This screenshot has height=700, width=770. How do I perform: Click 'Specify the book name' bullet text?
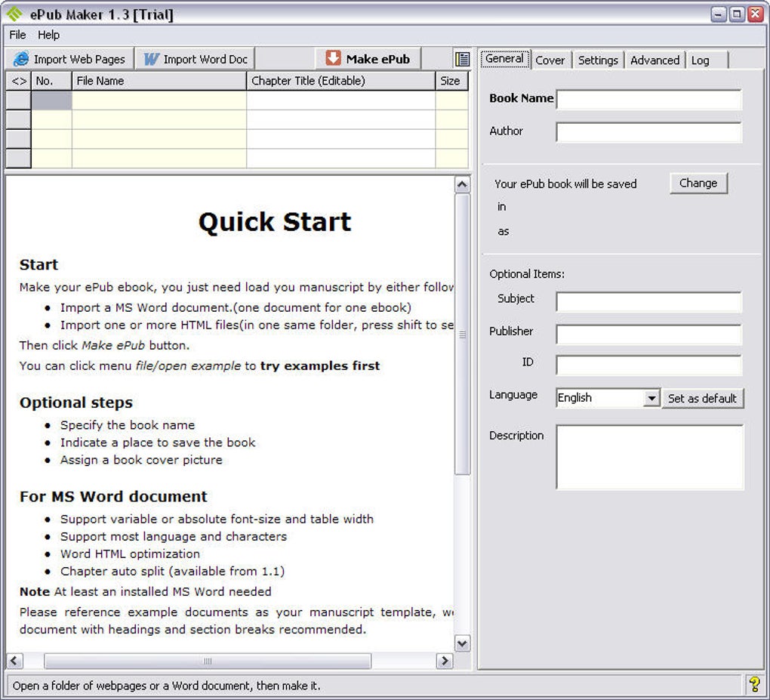click(128, 425)
